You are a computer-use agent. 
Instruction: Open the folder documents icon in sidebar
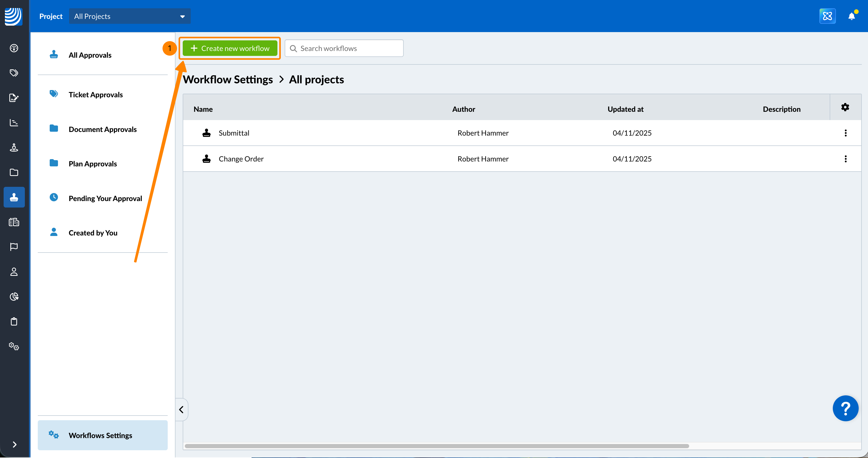(14, 173)
